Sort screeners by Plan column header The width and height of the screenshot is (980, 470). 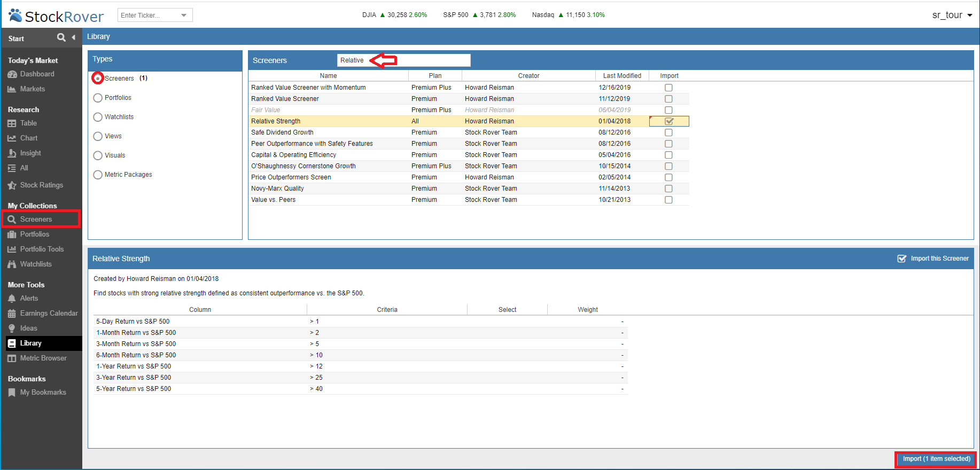tap(435, 76)
